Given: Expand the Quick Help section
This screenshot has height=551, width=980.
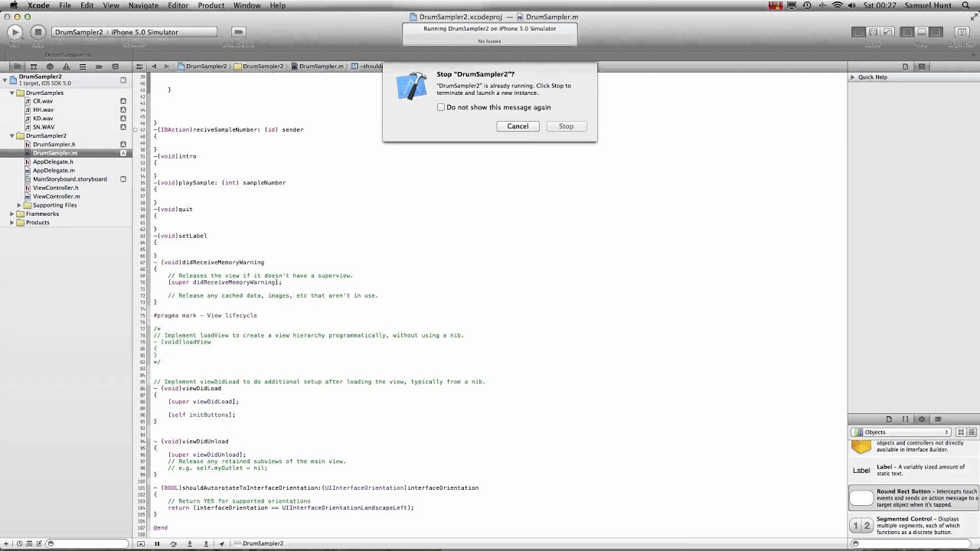Looking at the screenshot, I should [852, 77].
